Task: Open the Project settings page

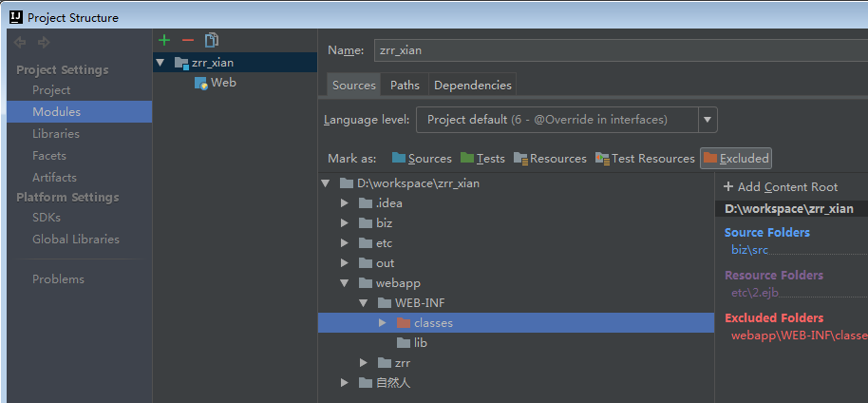Action: click(51, 89)
